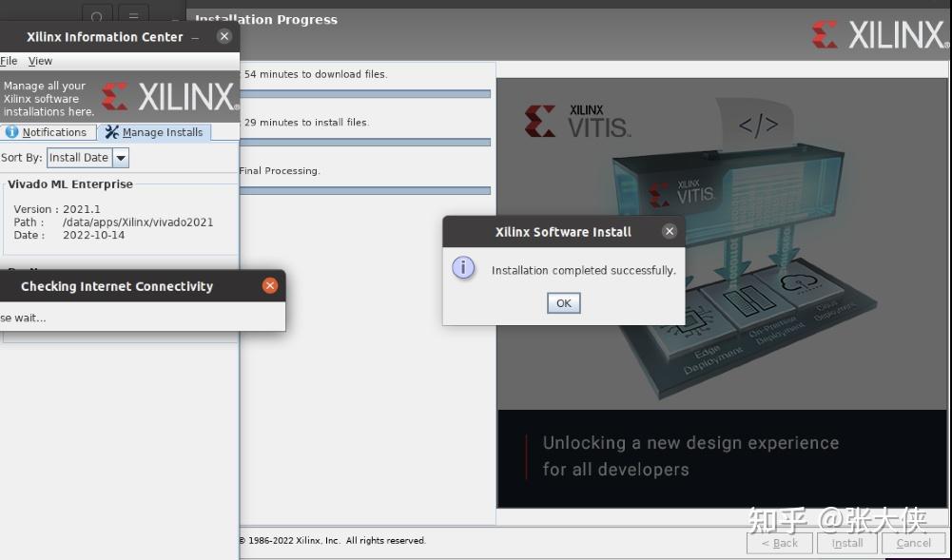Open the View menu
This screenshot has height=560, width=952.
(40, 60)
